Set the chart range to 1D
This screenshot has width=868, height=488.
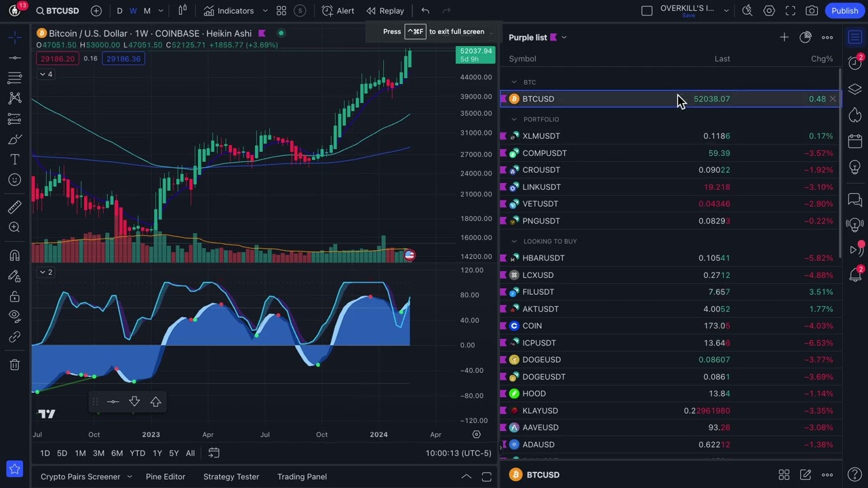45,453
